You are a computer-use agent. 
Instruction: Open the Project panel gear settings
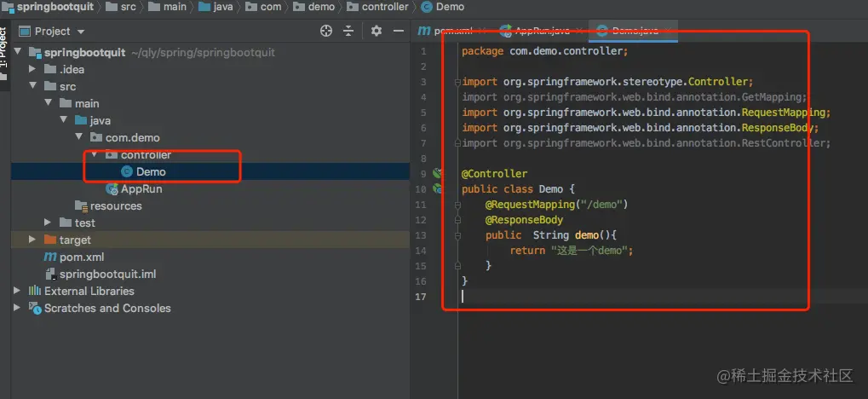[377, 31]
